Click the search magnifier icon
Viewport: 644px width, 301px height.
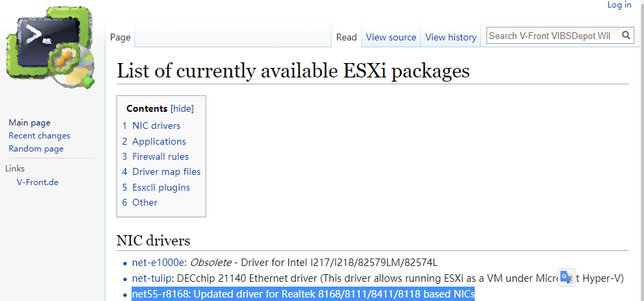click(x=626, y=36)
